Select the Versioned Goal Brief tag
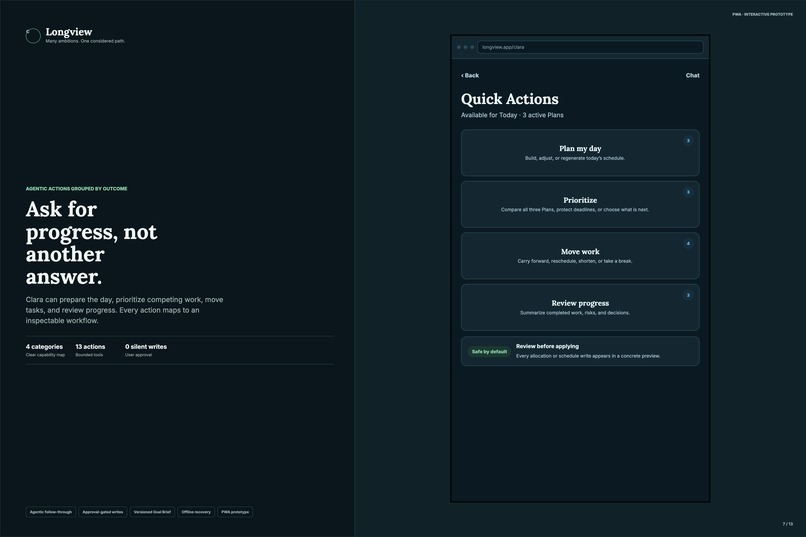Screen dimensions: 806x537 pos(152,512)
